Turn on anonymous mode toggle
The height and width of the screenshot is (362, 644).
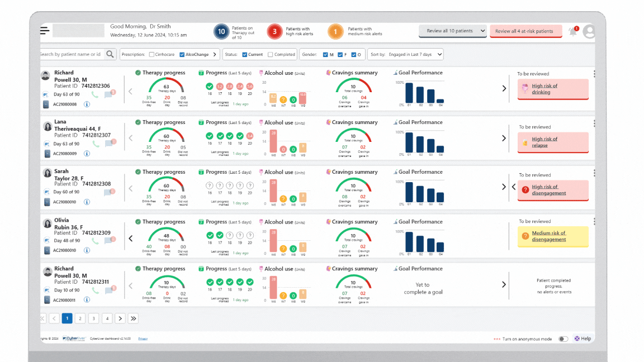(563, 339)
